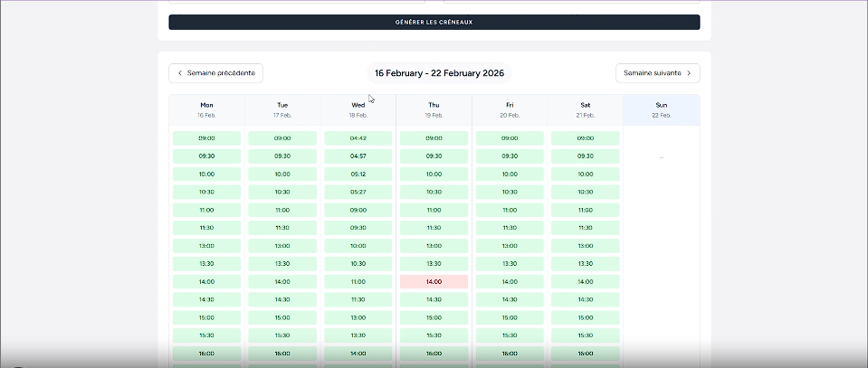Click the Générer les créneaux button

(434, 22)
